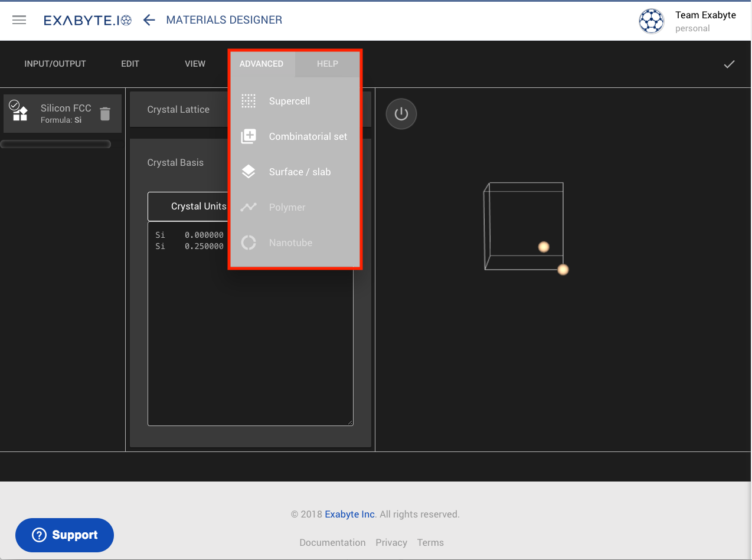Click the Support button
This screenshot has width=752, height=560.
pos(65,535)
